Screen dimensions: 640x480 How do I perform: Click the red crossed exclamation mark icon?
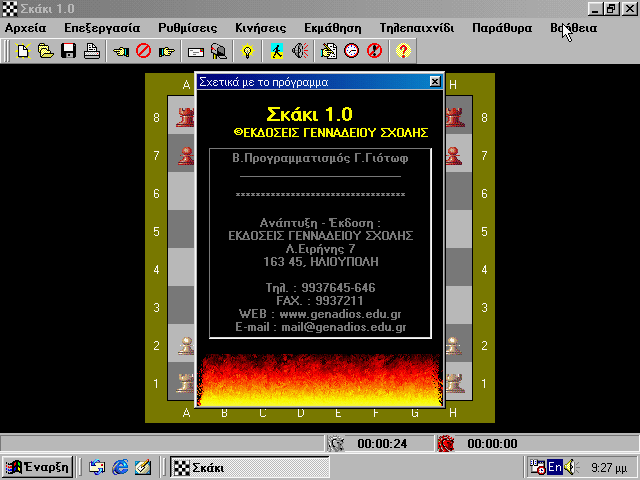tap(374, 51)
